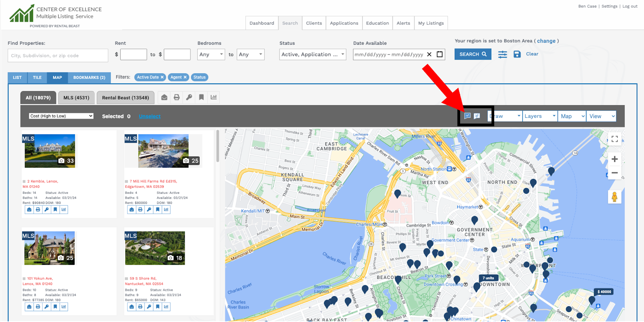Expand the Layers dropdown
This screenshot has width=644, height=322.
540,116
